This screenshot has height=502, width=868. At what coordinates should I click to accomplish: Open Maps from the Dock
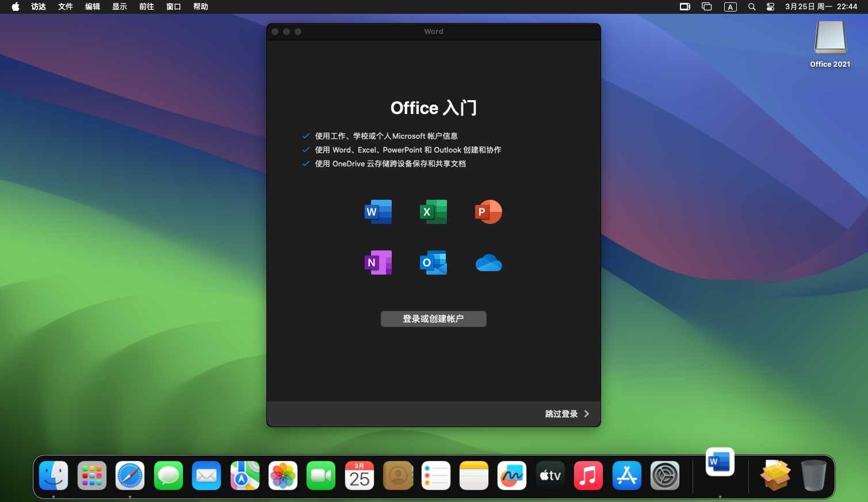point(245,476)
